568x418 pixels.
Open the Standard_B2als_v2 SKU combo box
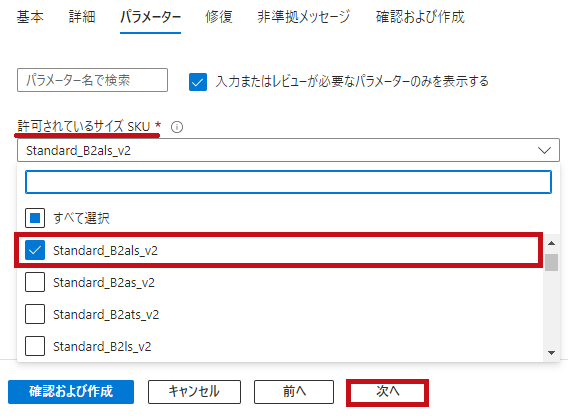[288, 150]
